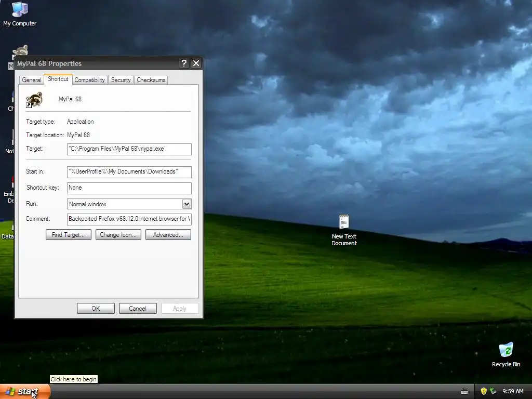
Task: Select the New Text Document desktop icon
Action: (x=344, y=230)
